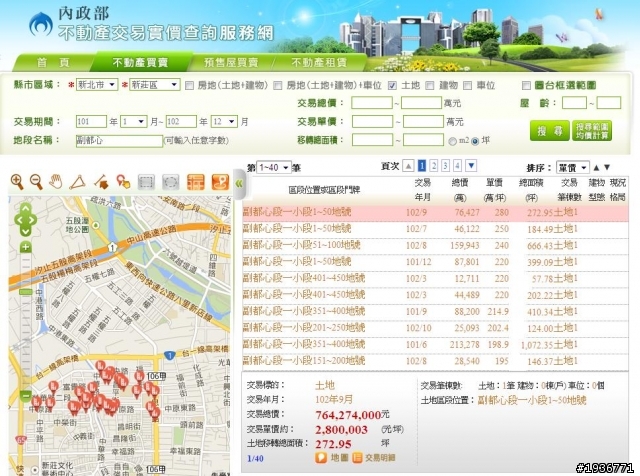This screenshot has width=640, height=476.
Task: Choose the triangle measure tool
Action: coord(78,182)
